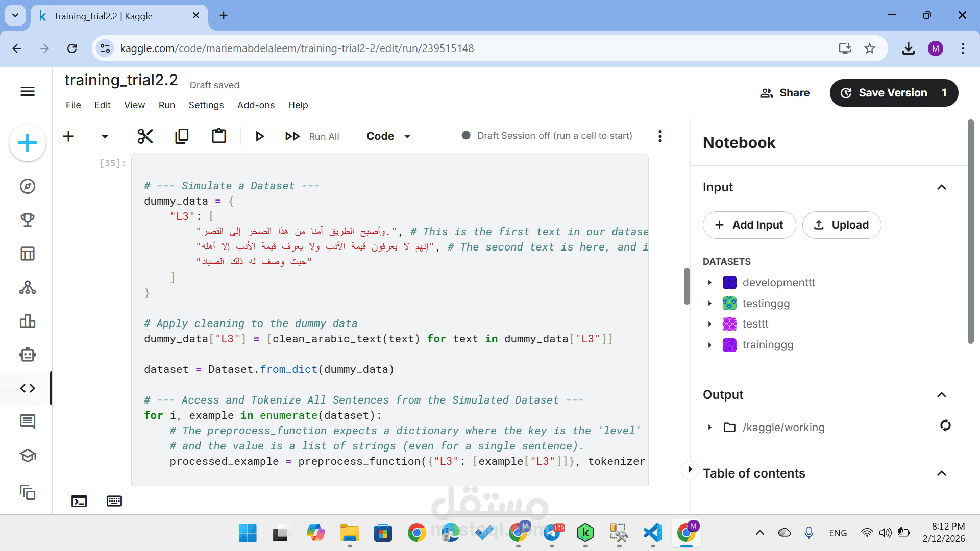Collapse the Output section chevron
980x551 pixels.
tap(942, 395)
